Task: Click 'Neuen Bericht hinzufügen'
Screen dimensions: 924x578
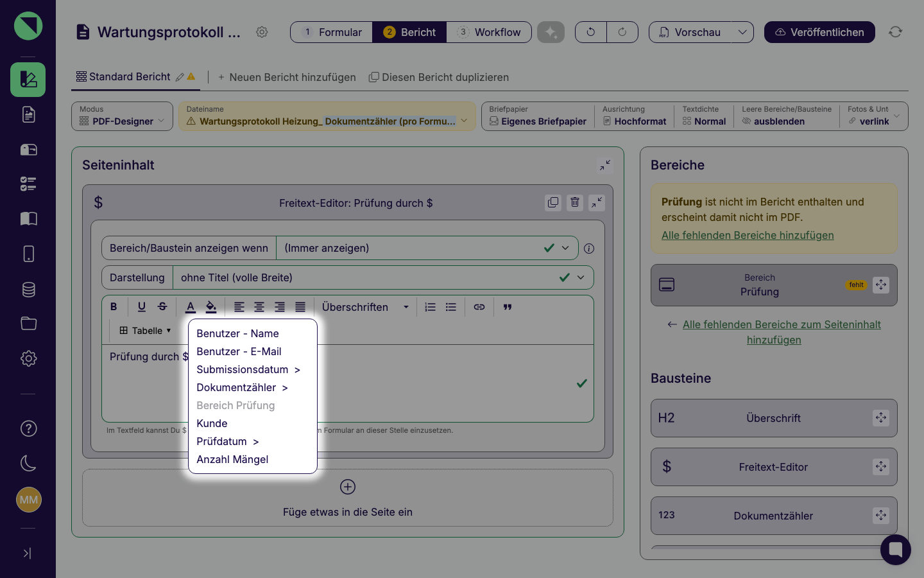Action: click(x=287, y=77)
